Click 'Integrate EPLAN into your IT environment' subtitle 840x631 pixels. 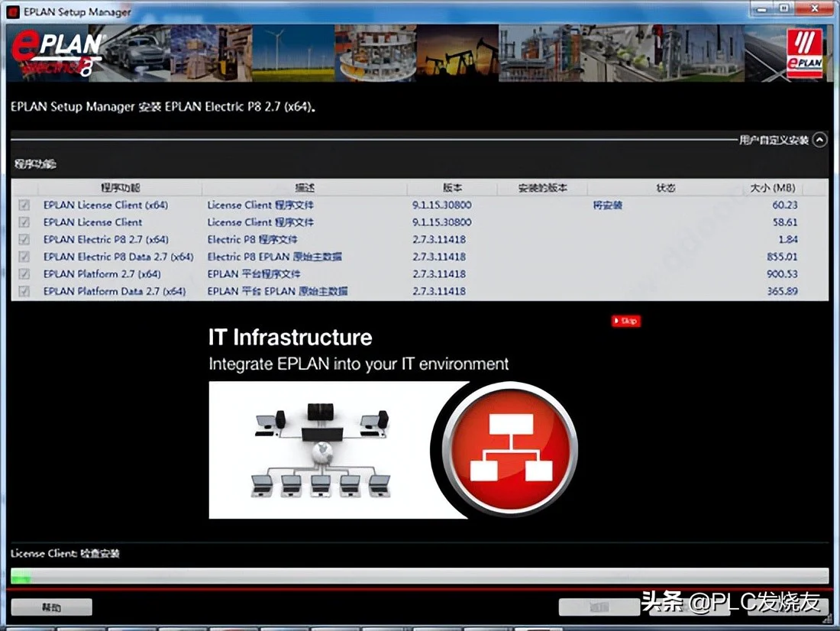pyautogui.click(x=358, y=364)
